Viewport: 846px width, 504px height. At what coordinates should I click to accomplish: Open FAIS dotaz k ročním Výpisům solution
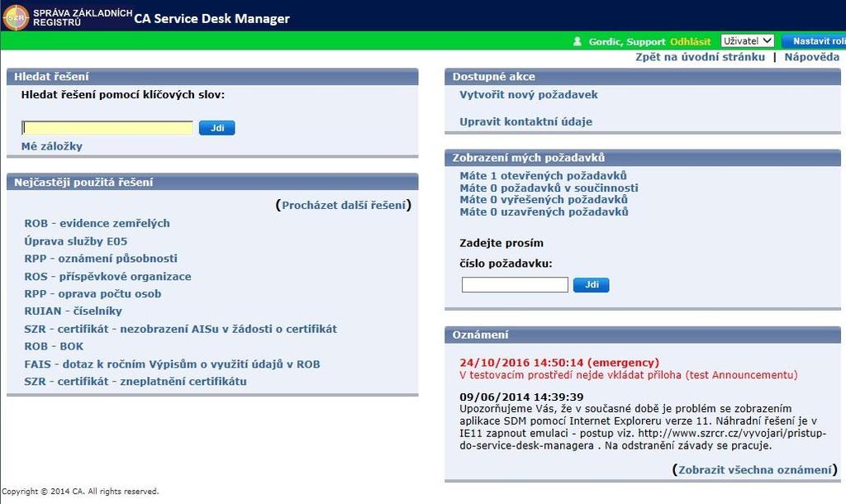[x=172, y=364]
